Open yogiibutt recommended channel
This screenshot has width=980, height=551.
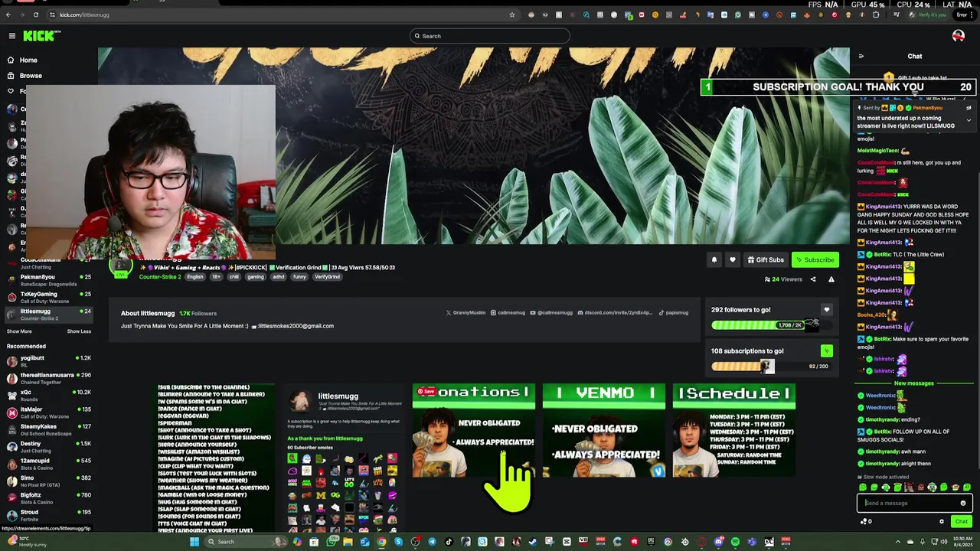pyautogui.click(x=48, y=361)
